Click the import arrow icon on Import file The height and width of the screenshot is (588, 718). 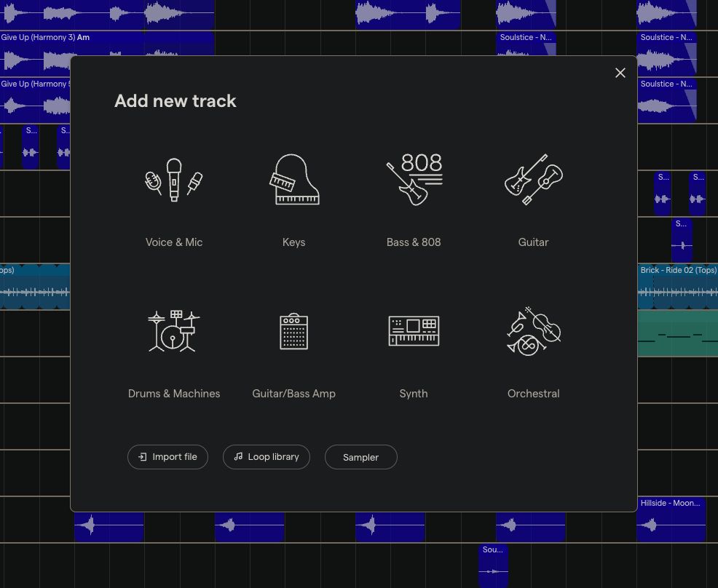click(142, 456)
